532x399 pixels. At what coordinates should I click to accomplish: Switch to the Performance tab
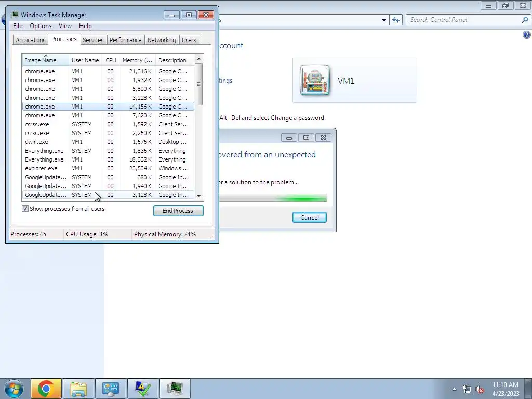[x=126, y=40]
